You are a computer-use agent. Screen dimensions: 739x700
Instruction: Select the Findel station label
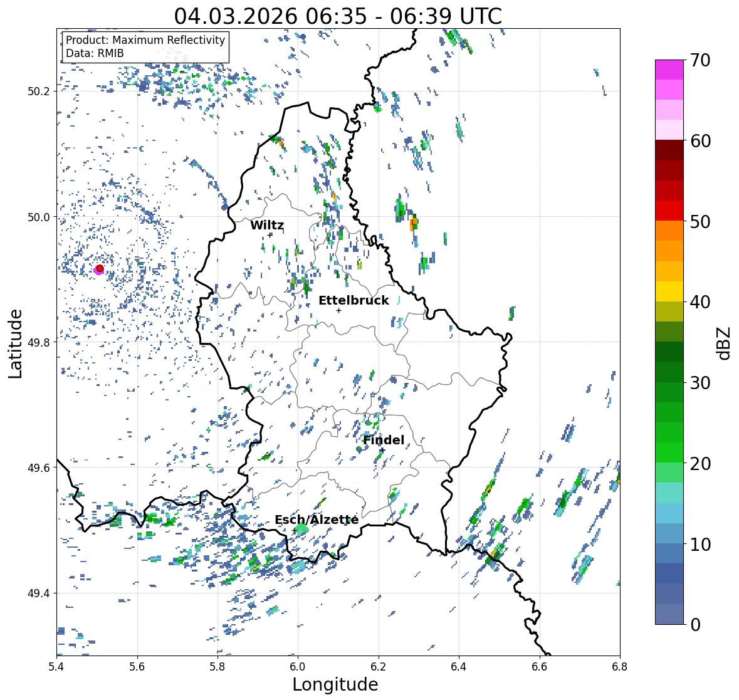coord(384,440)
